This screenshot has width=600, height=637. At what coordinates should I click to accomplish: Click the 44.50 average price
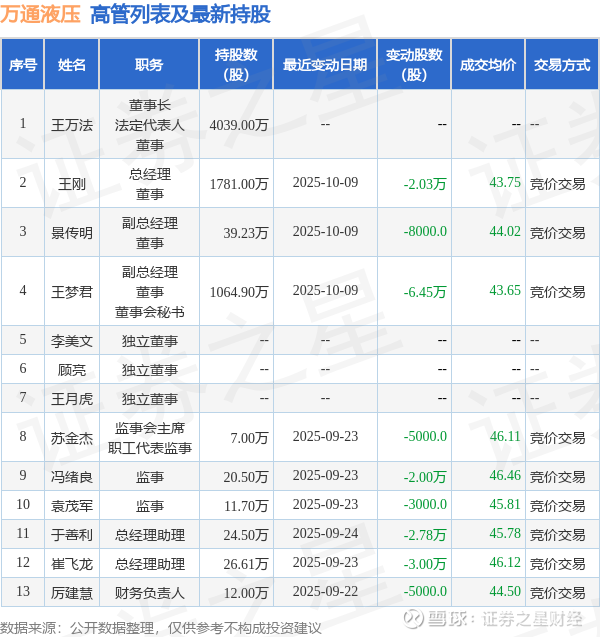505,591
